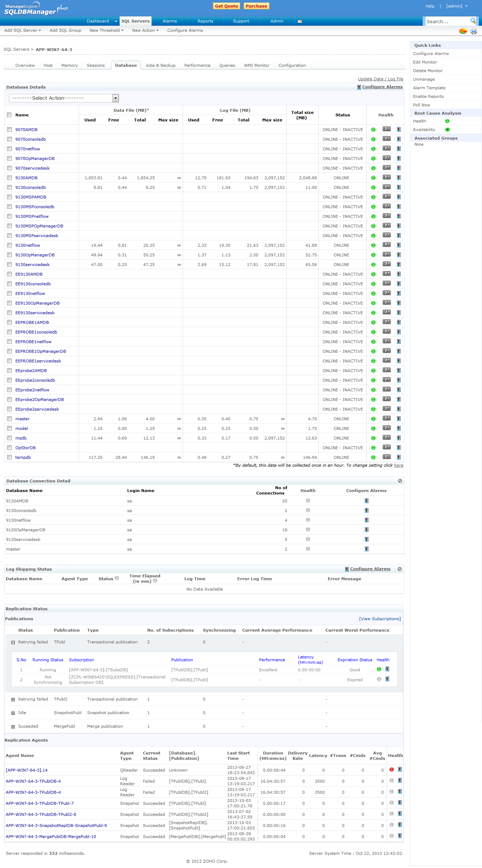Click Root Cause Analysis Availability status icon
Viewport: 482px width, 868px height.
pos(447,130)
